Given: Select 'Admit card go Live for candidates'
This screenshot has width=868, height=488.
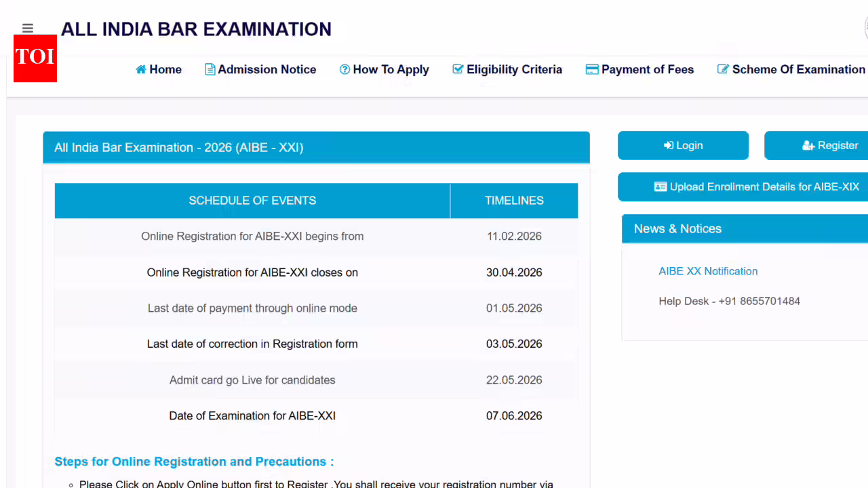Looking at the screenshot, I should (x=252, y=380).
